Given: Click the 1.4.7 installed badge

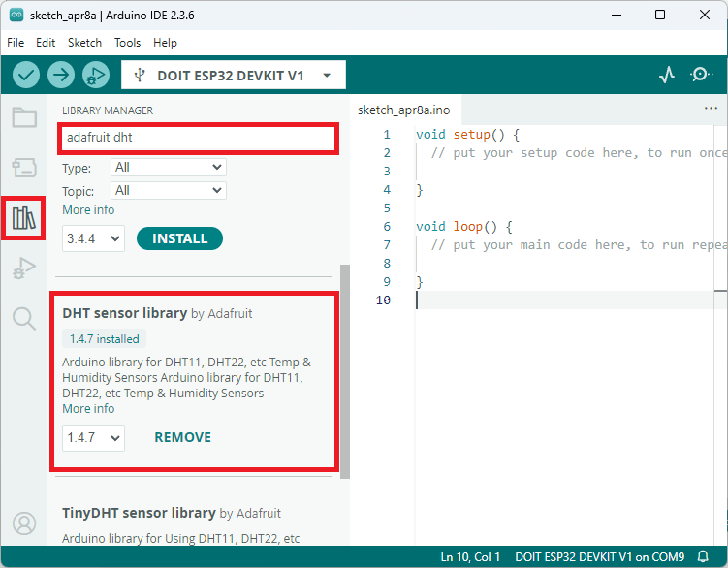Looking at the screenshot, I should pos(104,339).
